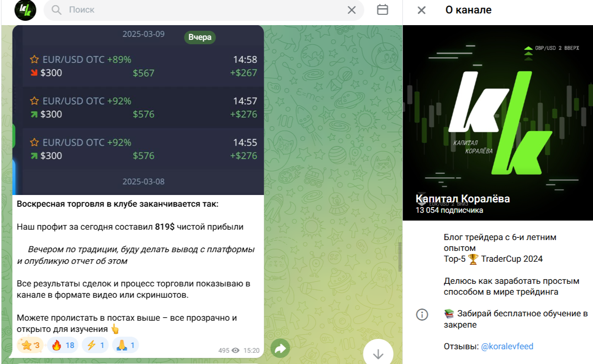
Task: Click the post time 15:20
Action: [x=251, y=351]
